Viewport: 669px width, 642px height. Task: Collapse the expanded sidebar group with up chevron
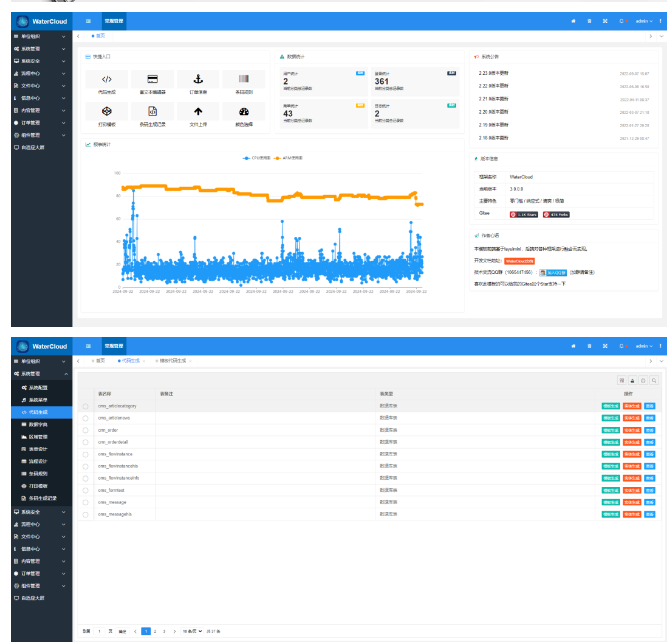click(x=66, y=374)
